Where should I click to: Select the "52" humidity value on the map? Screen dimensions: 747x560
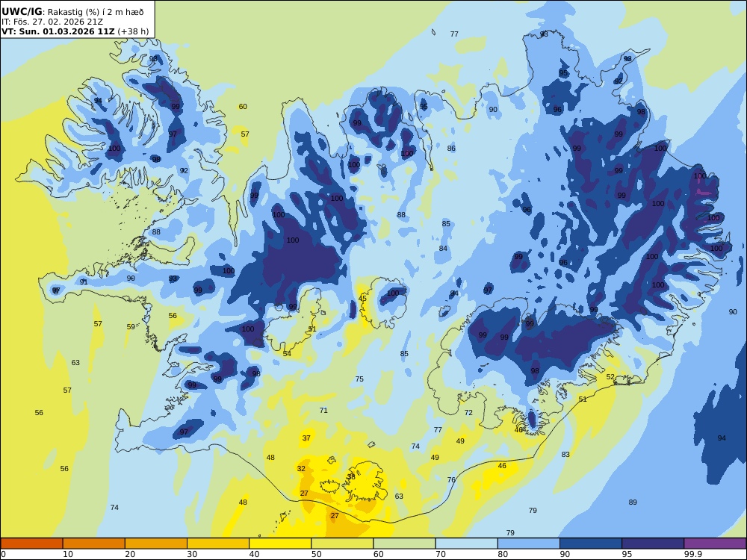610,376
